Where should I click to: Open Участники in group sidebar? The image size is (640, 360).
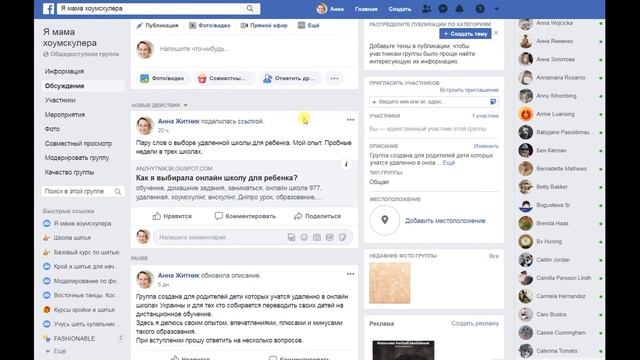60,100
